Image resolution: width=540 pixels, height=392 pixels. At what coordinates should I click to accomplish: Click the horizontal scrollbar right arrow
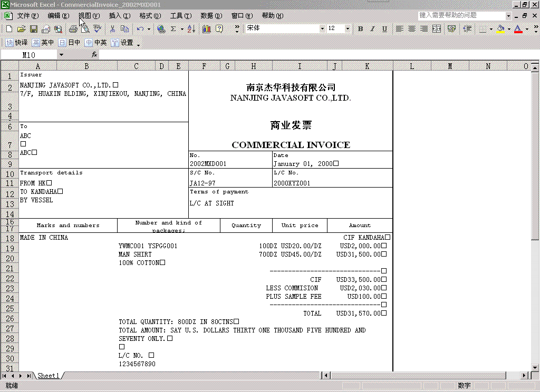pos(525,376)
